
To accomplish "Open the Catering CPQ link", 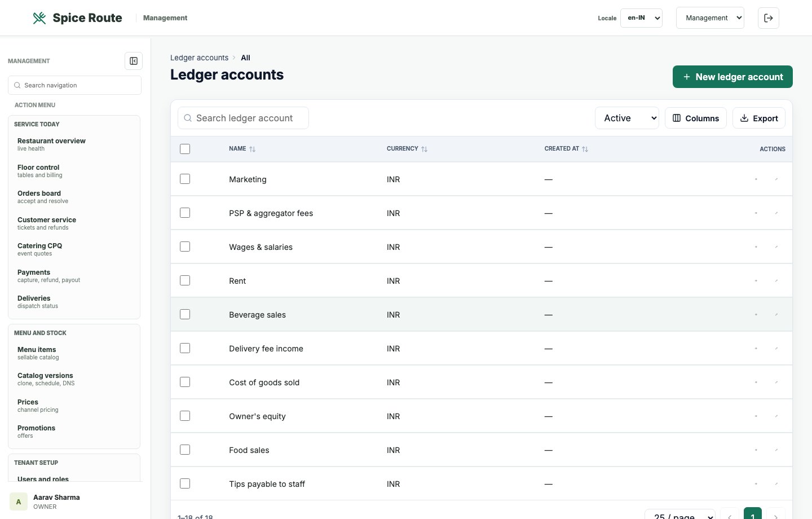I will pyautogui.click(x=74, y=249).
